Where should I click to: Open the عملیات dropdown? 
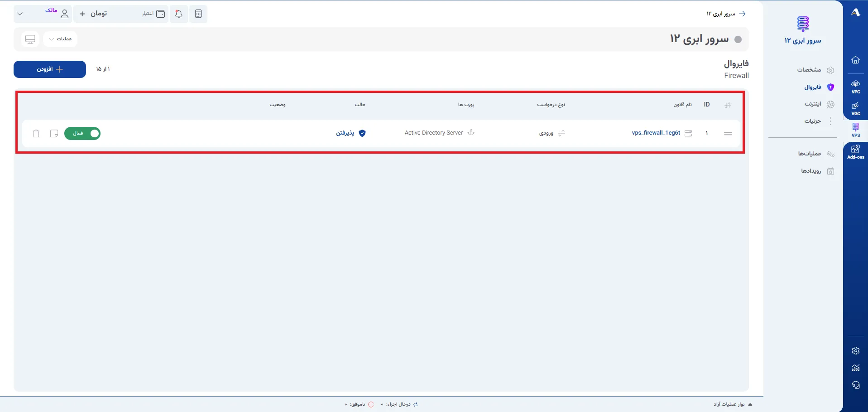click(x=60, y=39)
